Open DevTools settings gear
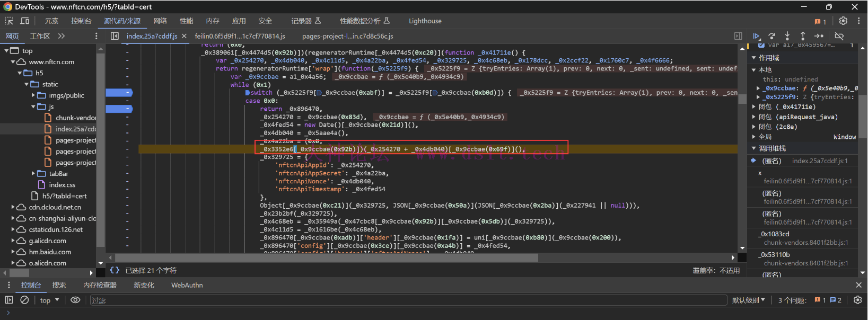 [843, 21]
